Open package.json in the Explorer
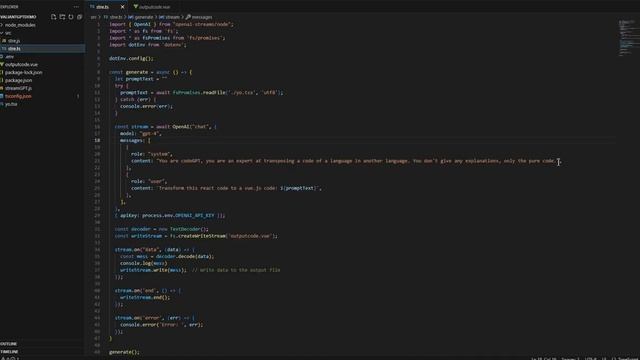 click(18, 80)
